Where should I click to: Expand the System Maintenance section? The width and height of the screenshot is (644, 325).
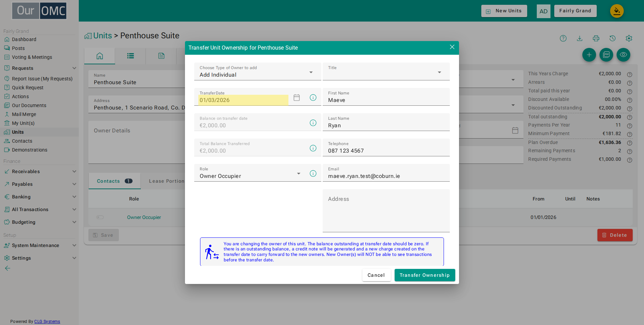click(40, 245)
